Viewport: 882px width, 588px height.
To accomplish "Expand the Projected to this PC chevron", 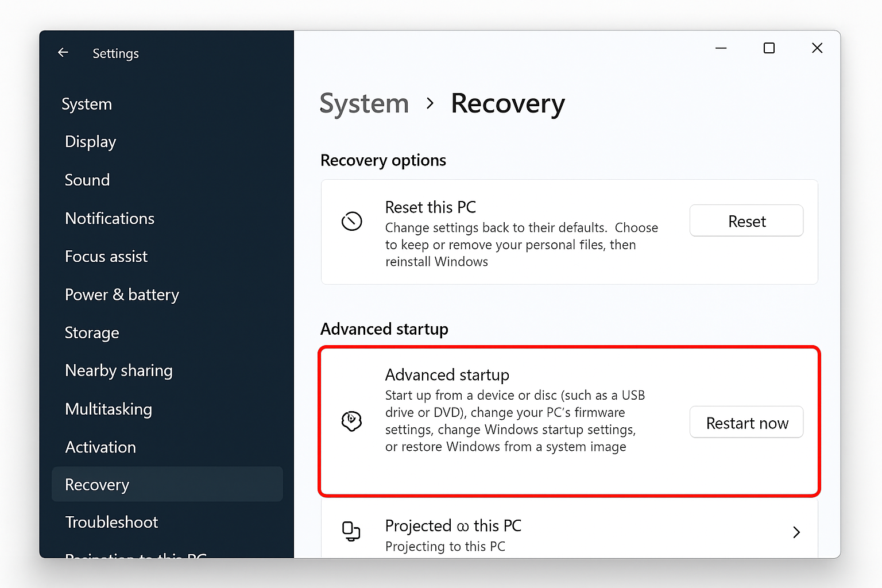I will (x=796, y=532).
